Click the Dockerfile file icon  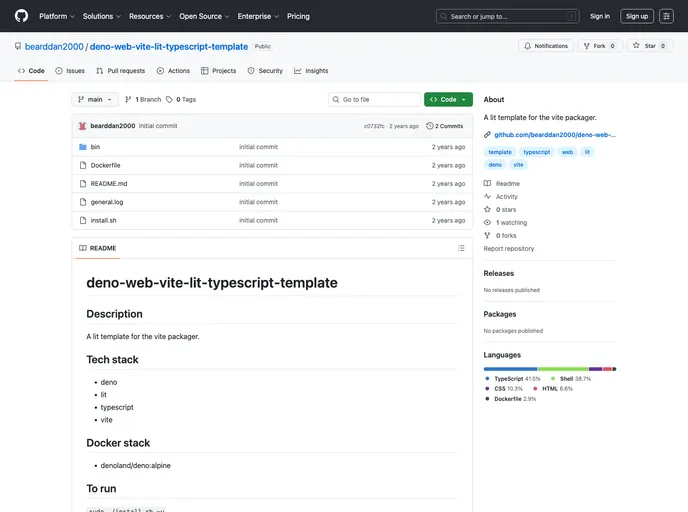(82, 165)
